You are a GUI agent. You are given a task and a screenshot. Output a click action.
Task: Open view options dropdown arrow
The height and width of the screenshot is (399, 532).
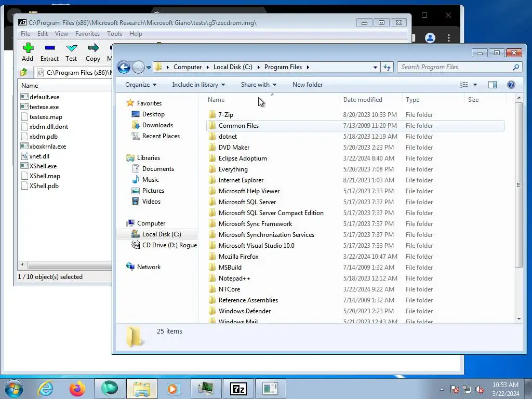coord(475,85)
